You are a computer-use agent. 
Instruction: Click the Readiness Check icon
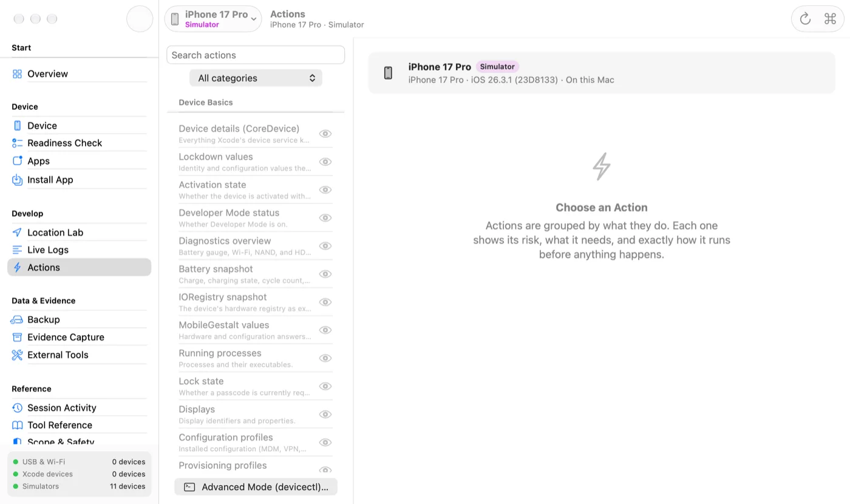point(17,143)
